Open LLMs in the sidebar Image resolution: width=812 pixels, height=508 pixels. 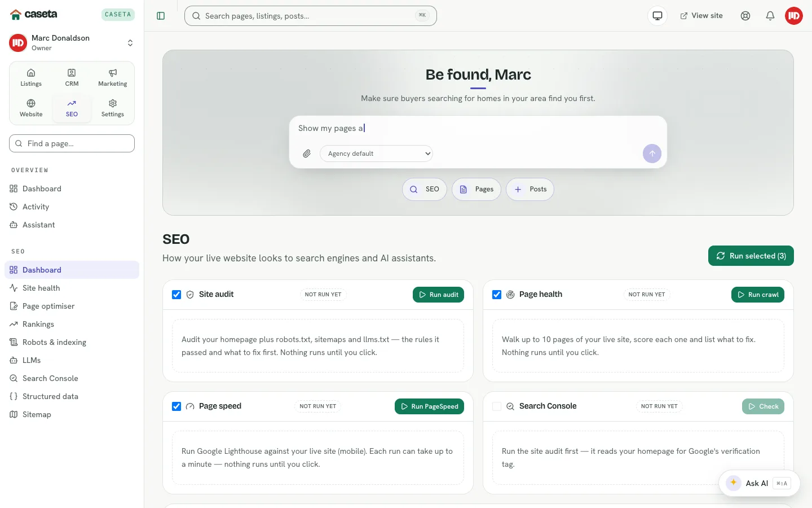coord(72,360)
